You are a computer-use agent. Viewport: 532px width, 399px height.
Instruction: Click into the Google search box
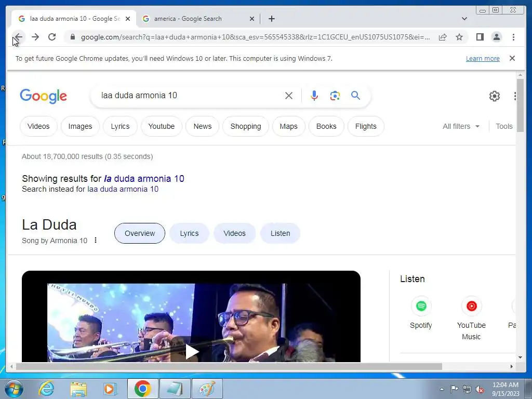(190, 96)
